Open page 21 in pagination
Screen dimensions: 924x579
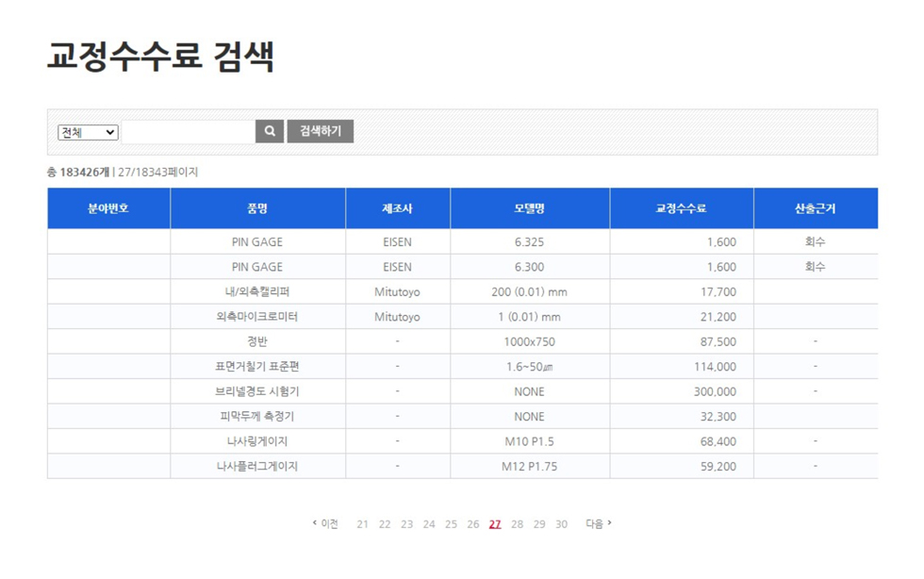click(x=362, y=524)
